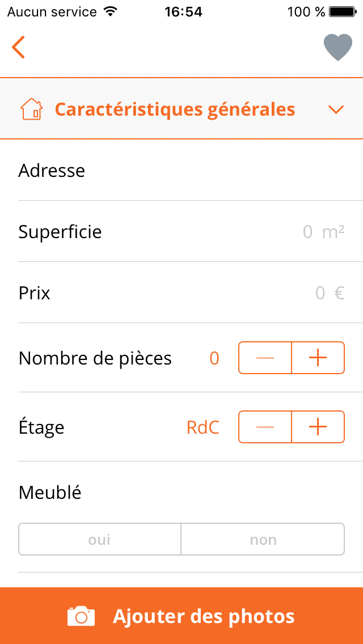Tap the orange back arrow
363x644 pixels.
pos(19,47)
